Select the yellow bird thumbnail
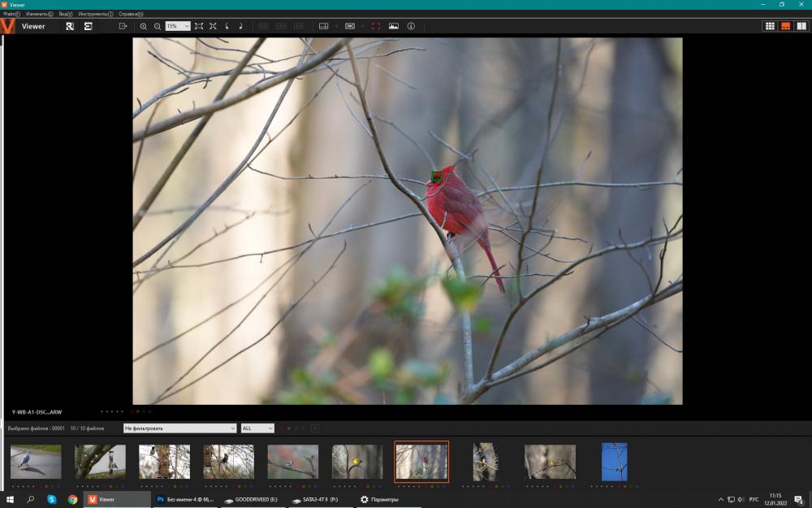Viewport: 812px width, 508px height. 357,462
